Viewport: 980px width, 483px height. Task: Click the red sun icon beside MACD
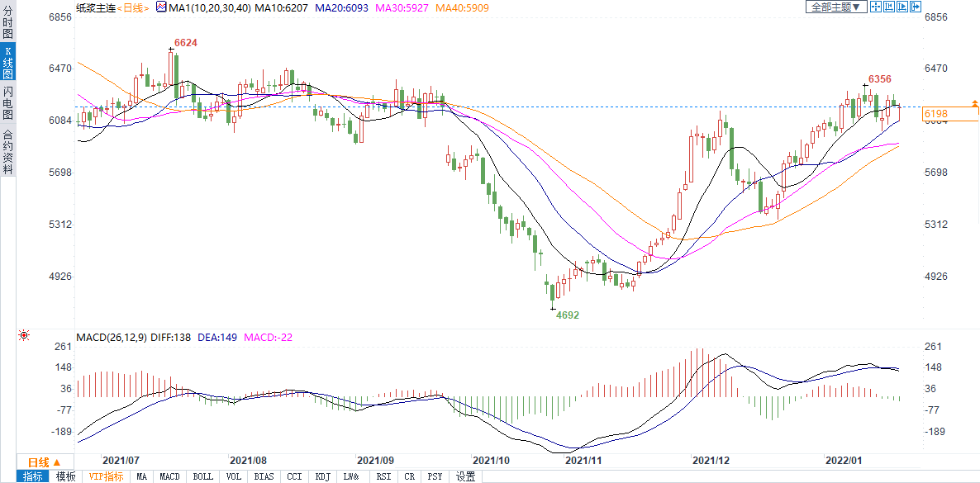pos(23,335)
